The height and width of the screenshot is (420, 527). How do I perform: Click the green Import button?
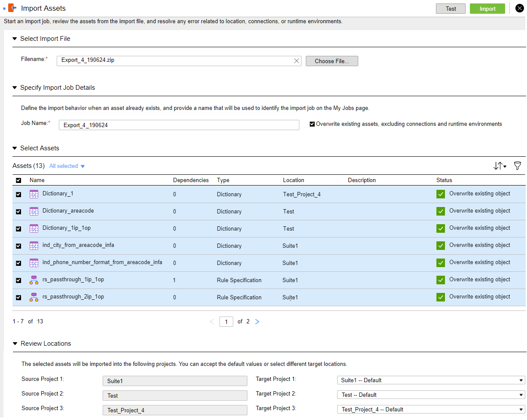487,9
